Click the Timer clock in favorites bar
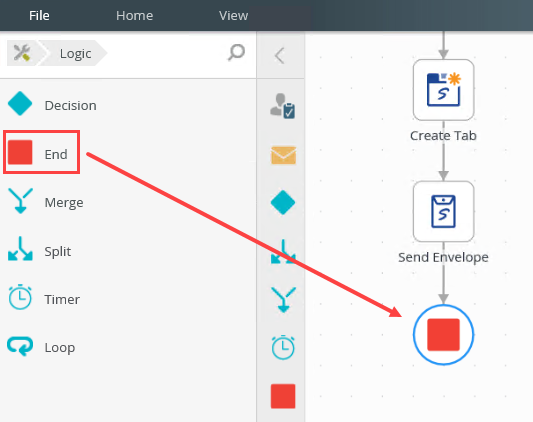Screen dimensions: 533x422 tap(283, 348)
